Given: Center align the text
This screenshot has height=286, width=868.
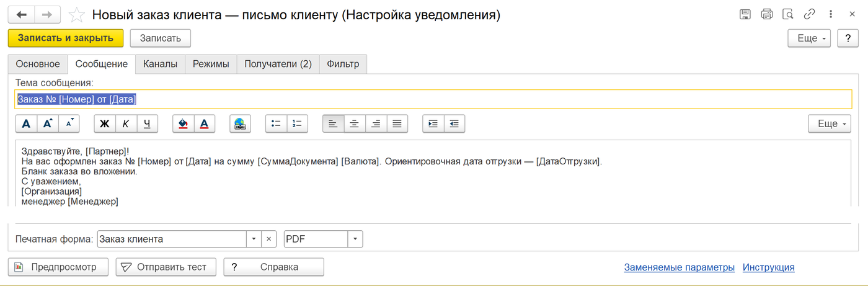Looking at the screenshot, I should click(x=355, y=123).
